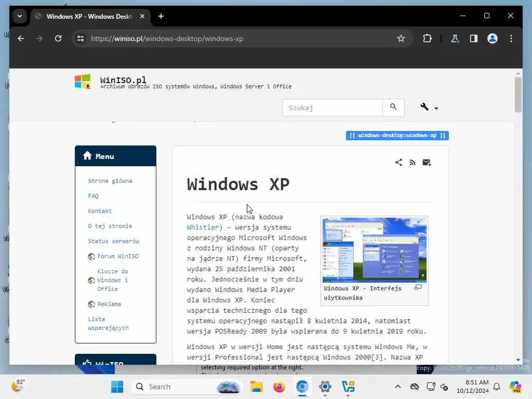Click the taskbar Search box
This screenshot has width=532, height=399.
click(187, 387)
